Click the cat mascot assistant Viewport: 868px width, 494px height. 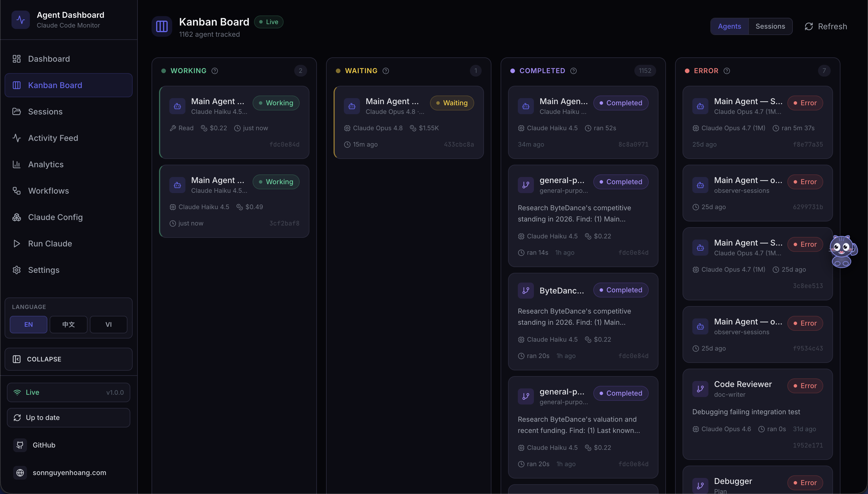[843, 251]
